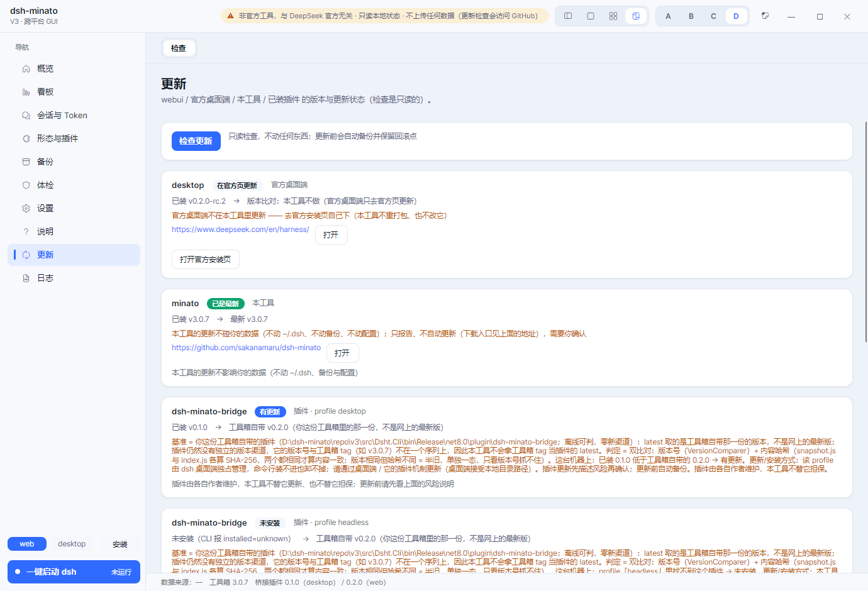The image size is (868, 591).
Task: Click the 未安装 badge on headless plugin
Action: pyautogui.click(x=270, y=523)
